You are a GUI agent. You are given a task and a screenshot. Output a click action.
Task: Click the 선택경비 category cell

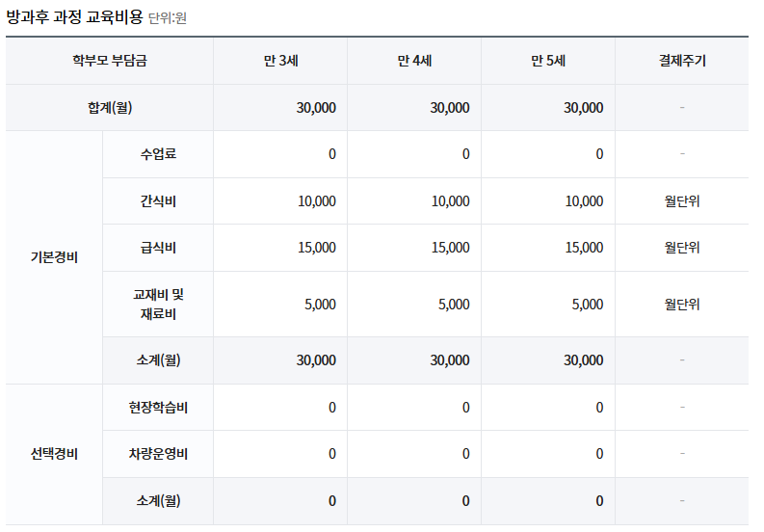(54, 454)
